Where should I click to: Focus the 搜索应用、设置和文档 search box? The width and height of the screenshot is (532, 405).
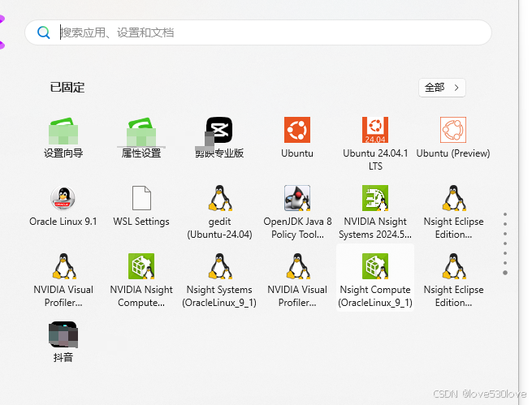click(x=258, y=32)
